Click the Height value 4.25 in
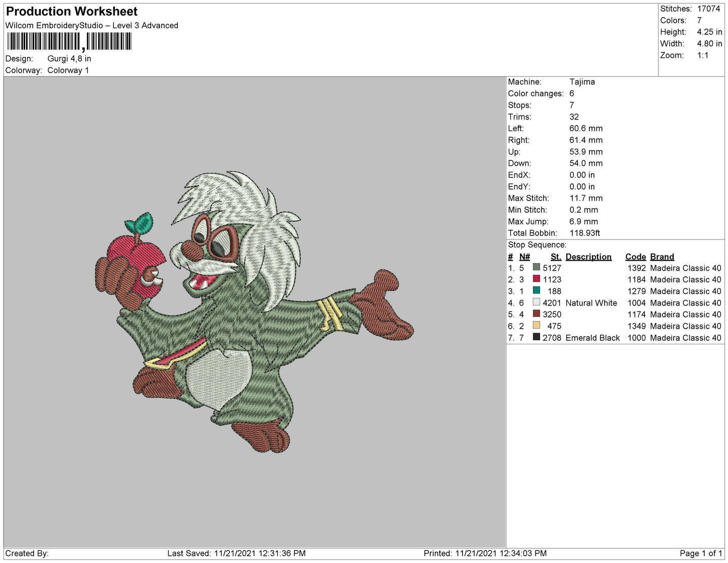This screenshot has width=728, height=563. 709,32
